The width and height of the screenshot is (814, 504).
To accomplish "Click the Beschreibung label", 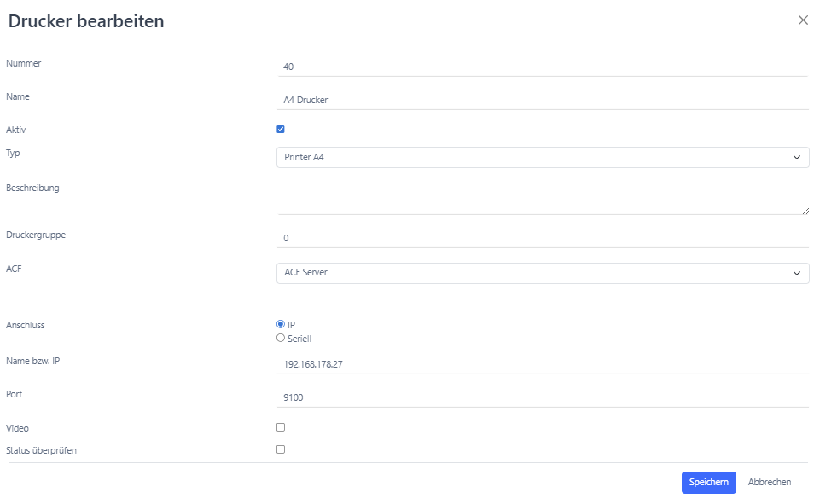I will [x=32, y=188].
